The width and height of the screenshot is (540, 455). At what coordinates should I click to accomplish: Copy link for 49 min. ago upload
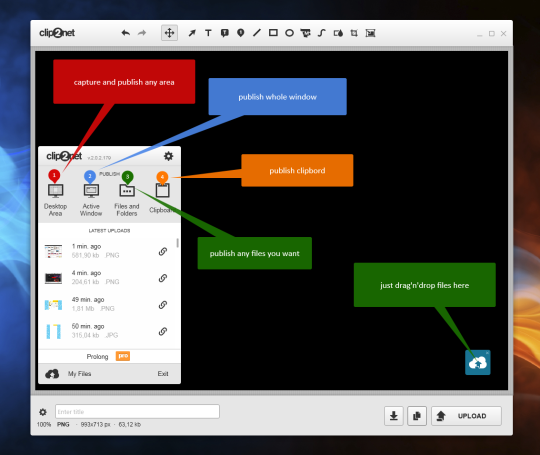point(163,305)
